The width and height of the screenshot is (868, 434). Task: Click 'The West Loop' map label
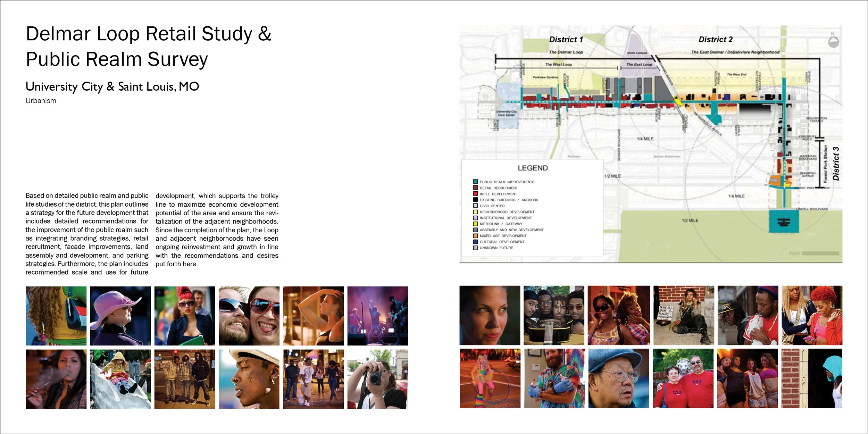click(558, 65)
